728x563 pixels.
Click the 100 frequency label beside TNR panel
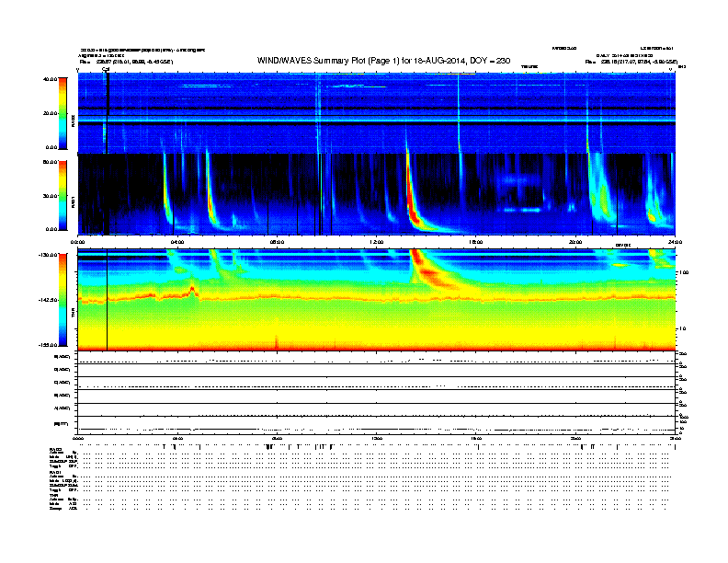tap(684, 272)
